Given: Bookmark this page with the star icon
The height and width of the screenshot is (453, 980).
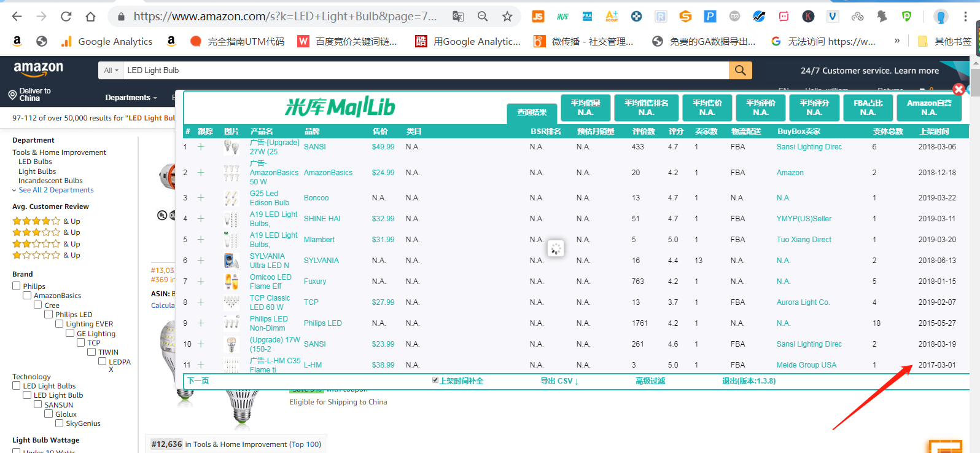Looking at the screenshot, I should pyautogui.click(x=507, y=17).
